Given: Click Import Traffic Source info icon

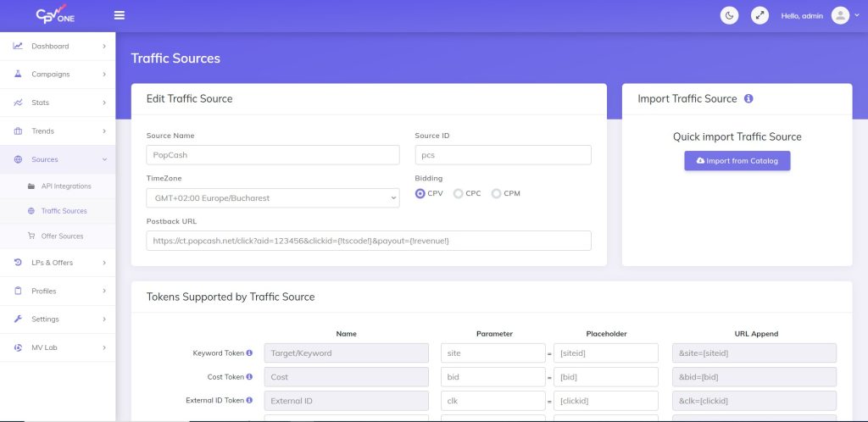Looking at the screenshot, I should [x=748, y=98].
